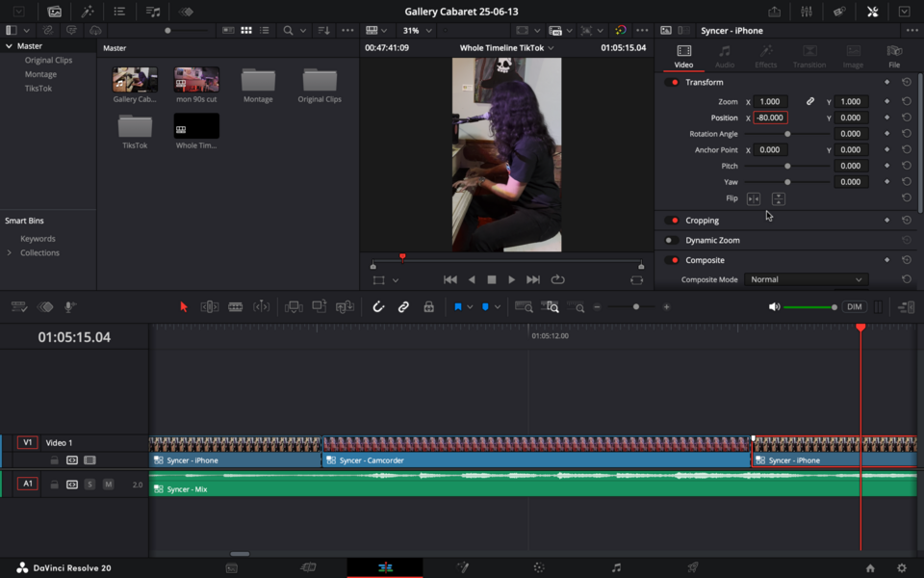Mute audio with the speaker icon
This screenshot has height=578, width=924.
tap(774, 306)
